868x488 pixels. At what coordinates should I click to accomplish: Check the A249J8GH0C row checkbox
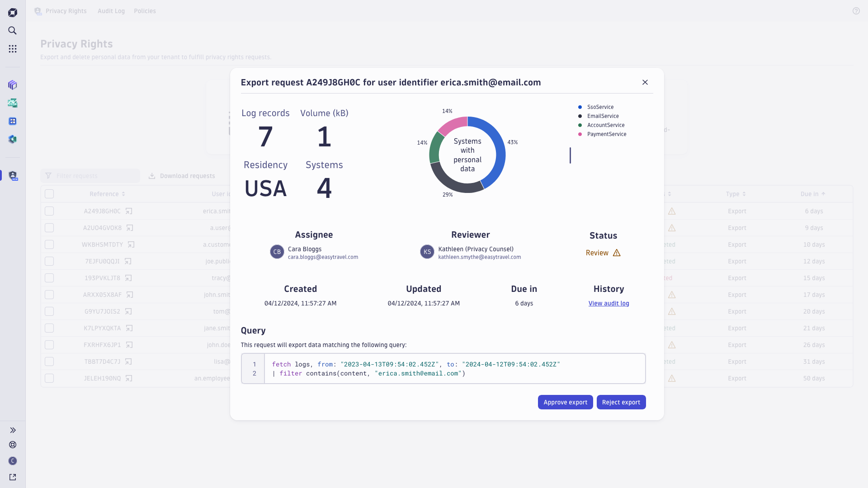(x=49, y=211)
